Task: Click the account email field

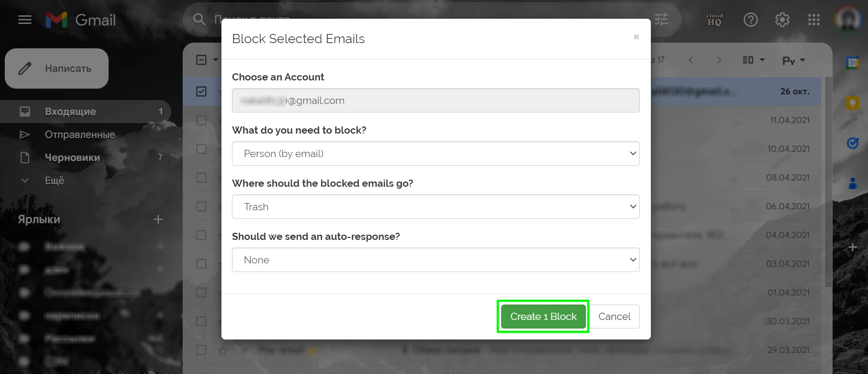Action: 435,101
